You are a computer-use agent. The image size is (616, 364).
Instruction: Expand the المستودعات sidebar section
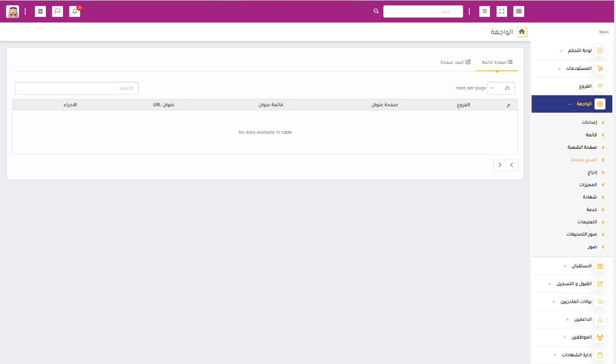coord(579,68)
